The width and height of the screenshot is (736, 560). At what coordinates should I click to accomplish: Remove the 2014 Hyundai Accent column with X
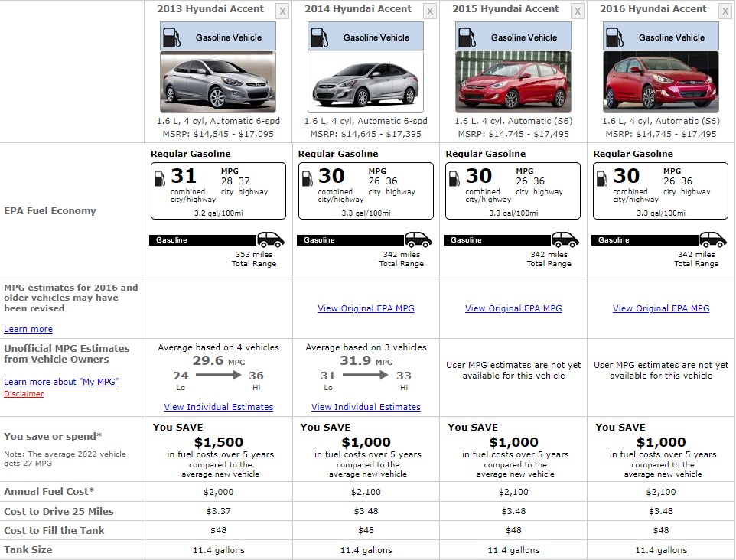coord(429,11)
